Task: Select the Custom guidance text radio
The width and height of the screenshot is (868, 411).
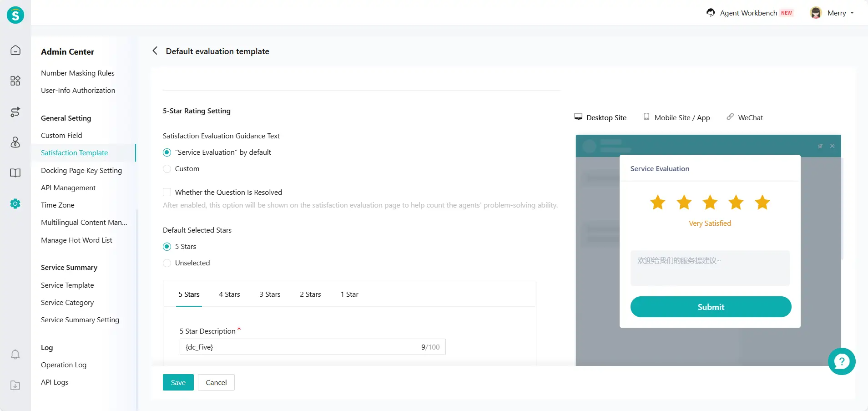Action: click(x=167, y=169)
